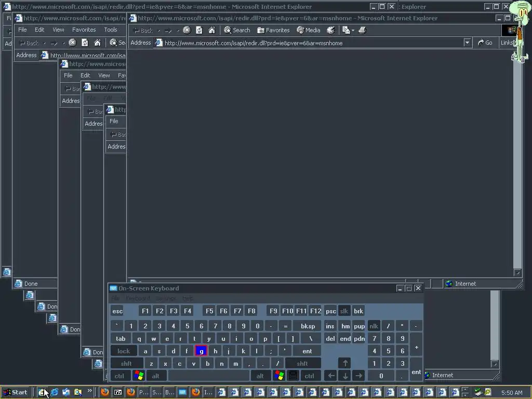The height and width of the screenshot is (399, 532).
Task: Open the Back history dropdown arrow in the front IE
Action: click(159, 31)
